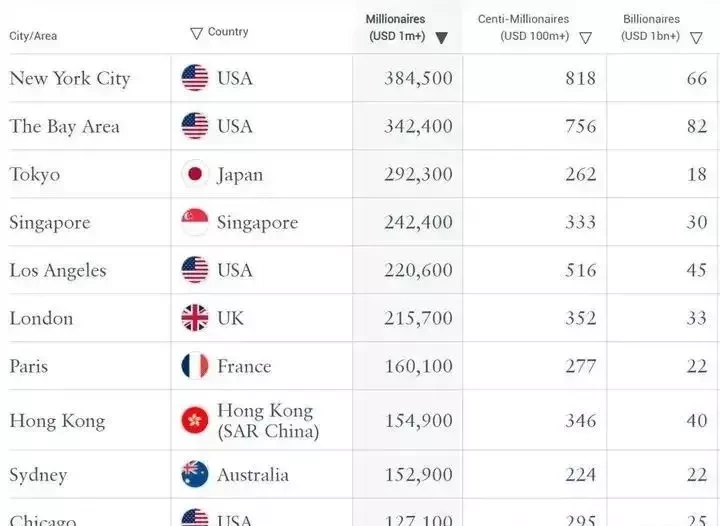Sort by Billionaires using its triangle arrow

696,38
